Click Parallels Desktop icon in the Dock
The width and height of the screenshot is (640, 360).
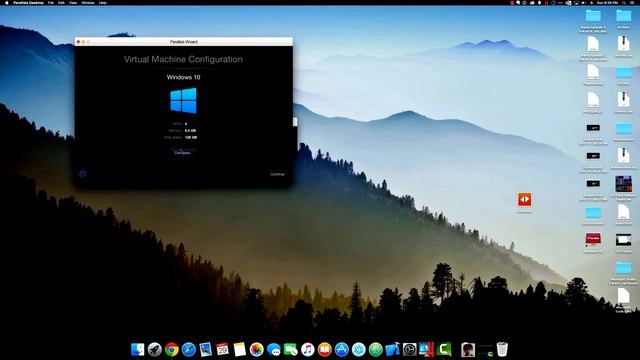[x=427, y=350]
